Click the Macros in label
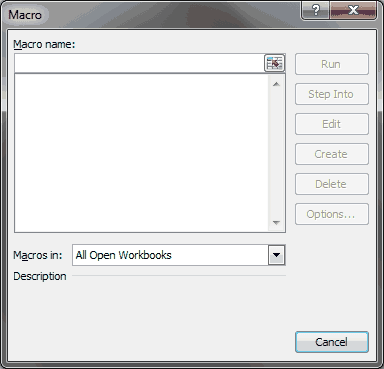 tap(38, 255)
